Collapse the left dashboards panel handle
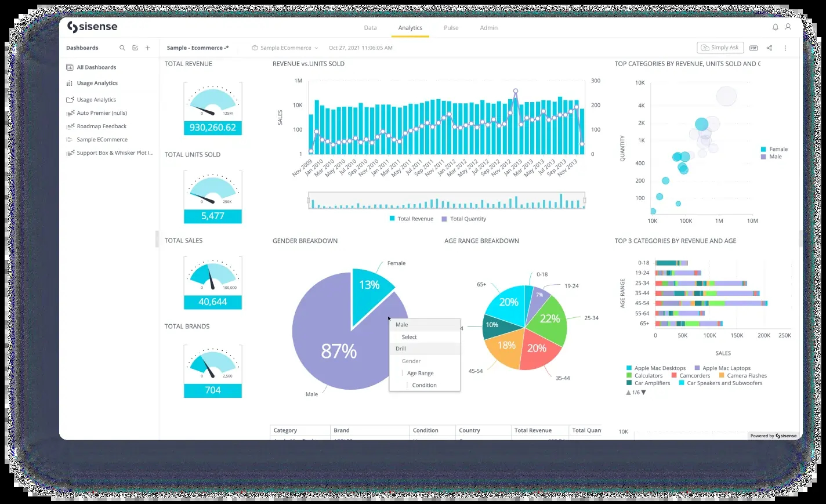This screenshot has width=826, height=504. coord(157,239)
